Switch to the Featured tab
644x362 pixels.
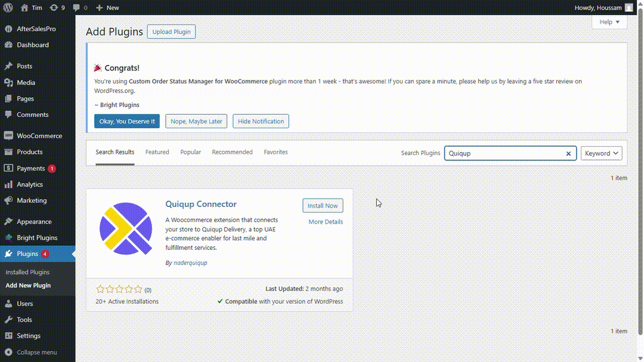click(157, 152)
